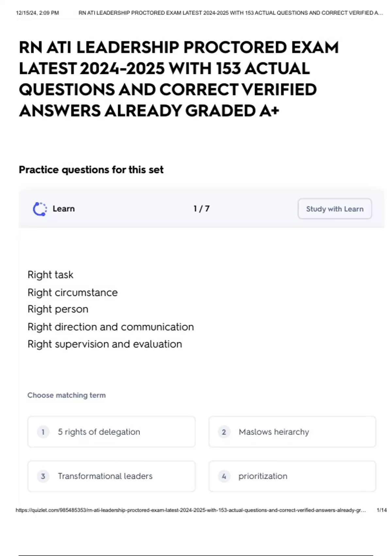Click the number 3 badge icon
Screen dimensions: 392x556
pos(43,476)
